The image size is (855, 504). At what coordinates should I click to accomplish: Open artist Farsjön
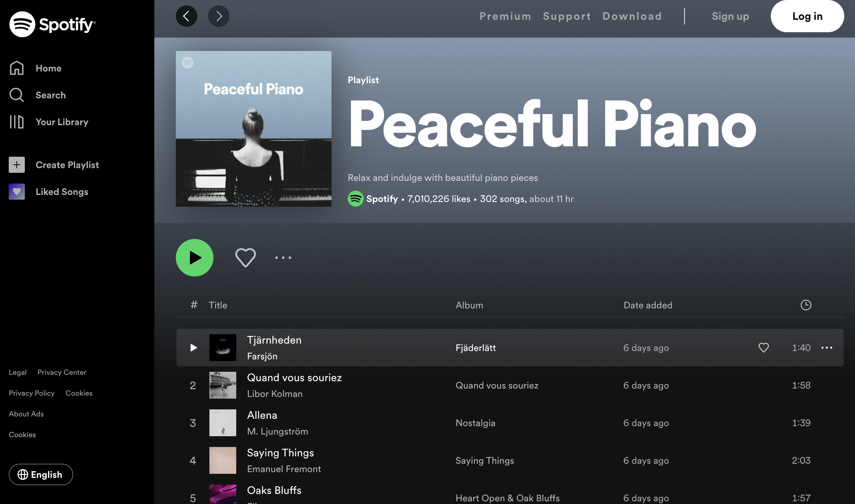click(262, 356)
